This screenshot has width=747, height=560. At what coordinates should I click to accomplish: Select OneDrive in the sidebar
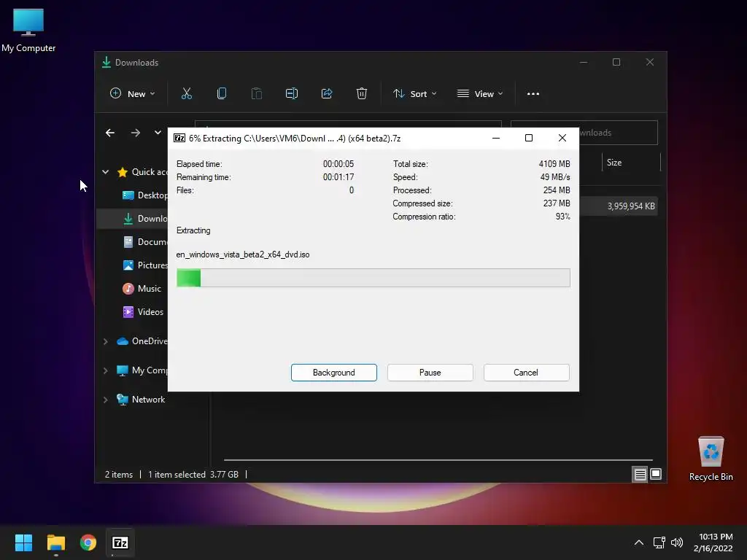pyautogui.click(x=142, y=341)
